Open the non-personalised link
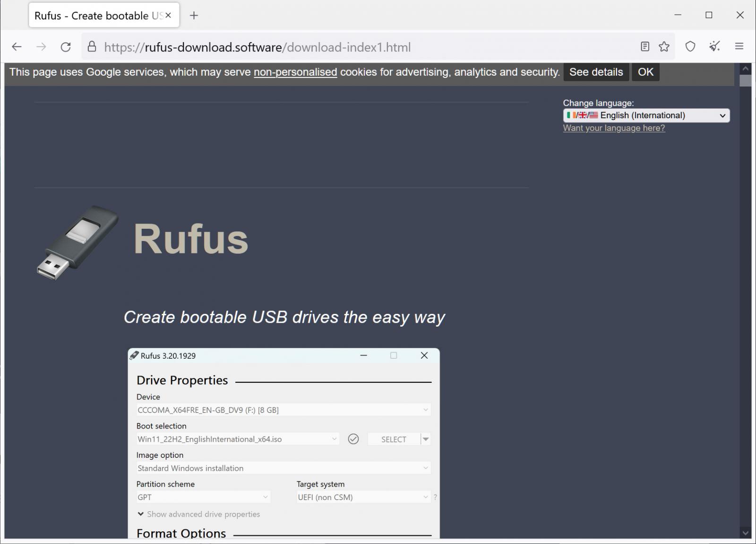The image size is (756, 544). 295,72
